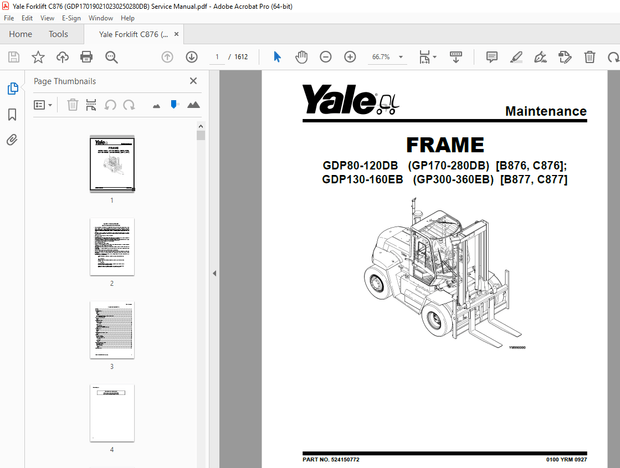620x468 pixels.
Task: Go to previous page arrow
Action: click(x=167, y=57)
